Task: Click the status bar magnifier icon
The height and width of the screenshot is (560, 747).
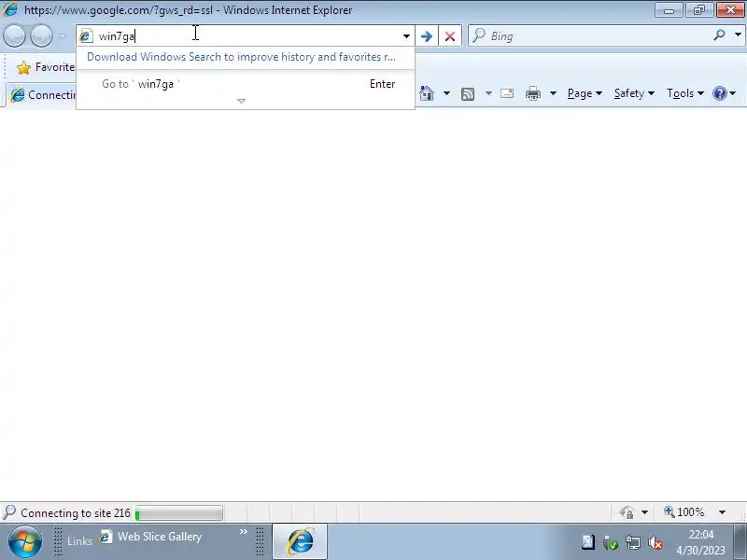Action: [x=9, y=511]
